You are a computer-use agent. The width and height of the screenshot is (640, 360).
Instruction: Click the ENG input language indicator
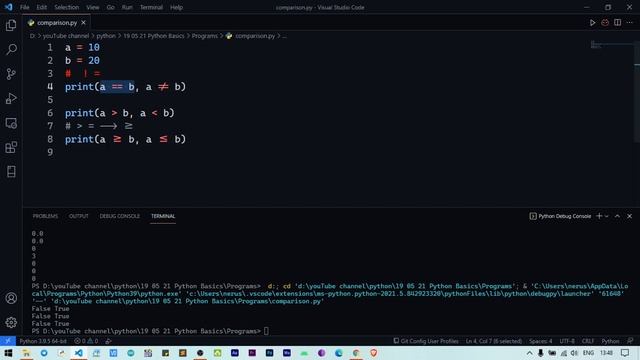click(x=588, y=353)
